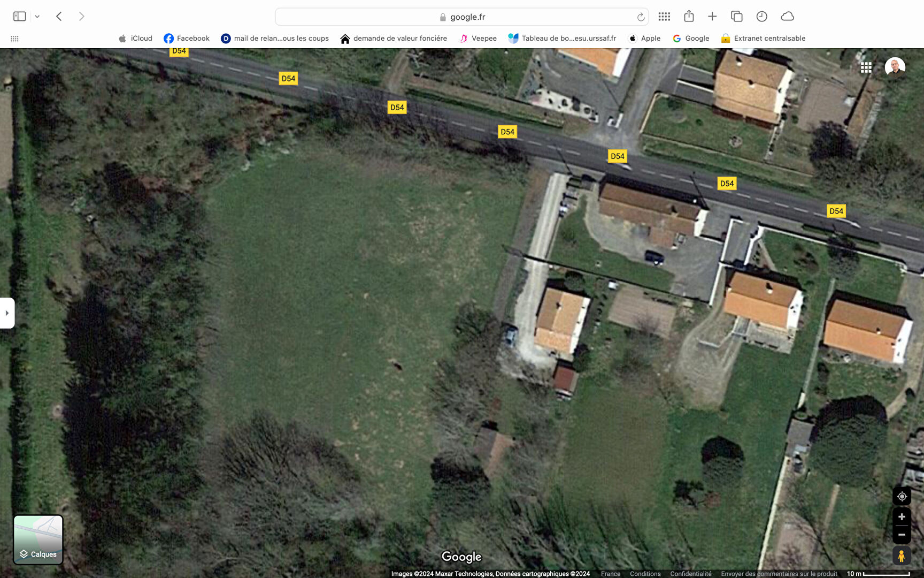
Task: Open the Calques layers selector
Action: (38, 539)
